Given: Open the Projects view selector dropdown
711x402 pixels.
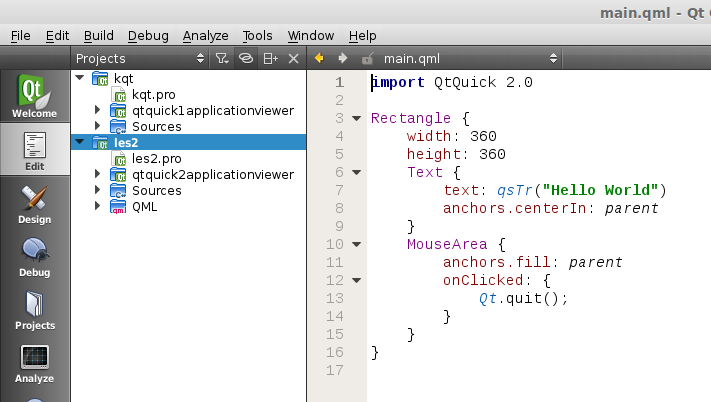Looking at the screenshot, I should pyautogui.click(x=198, y=59).
